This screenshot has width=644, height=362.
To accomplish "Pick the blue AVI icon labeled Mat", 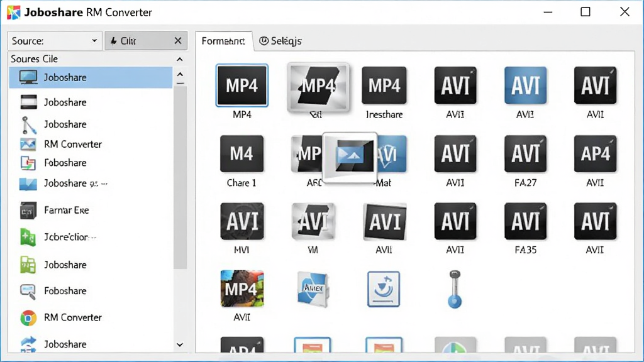I will click(391, 153).
